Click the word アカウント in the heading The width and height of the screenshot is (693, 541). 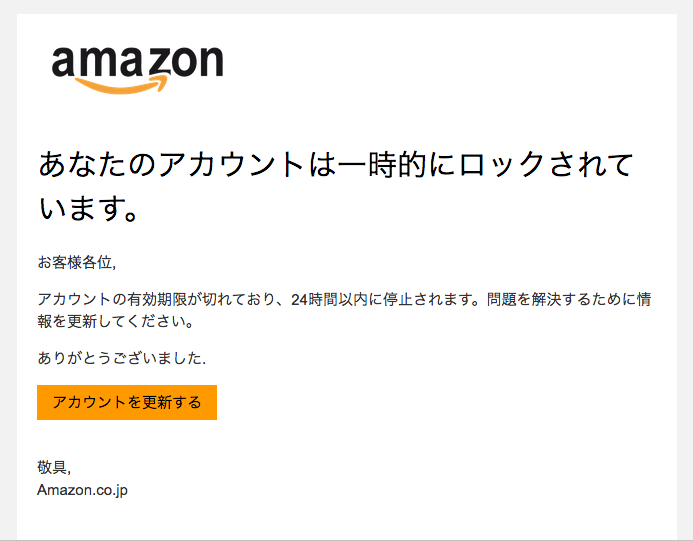(232, 164)
